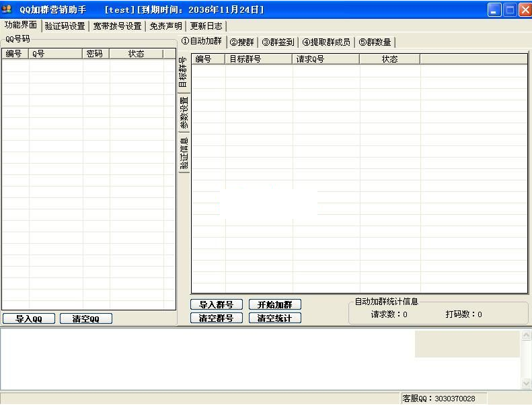Open the ④提取群成员 tab
This screenshot has height=406, width=532.
click(326, 42)
